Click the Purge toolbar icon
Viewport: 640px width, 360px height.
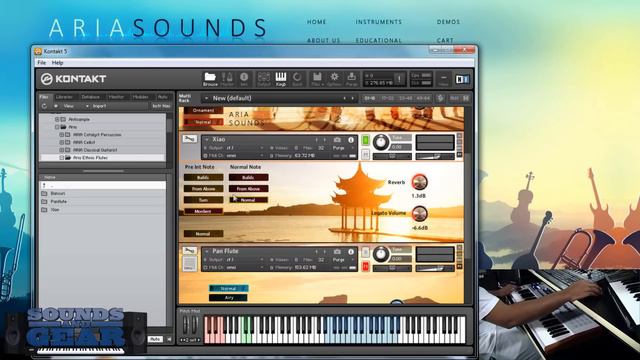coord(351,79)
